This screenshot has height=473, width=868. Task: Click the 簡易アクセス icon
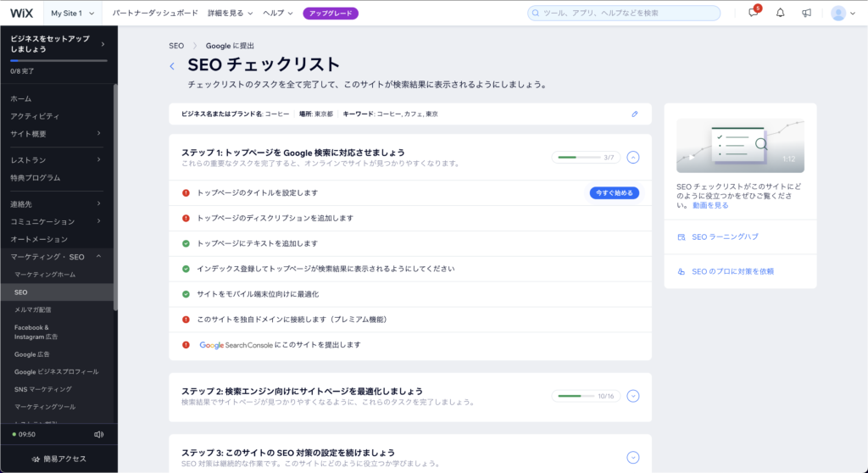click(x=36, y=459)
